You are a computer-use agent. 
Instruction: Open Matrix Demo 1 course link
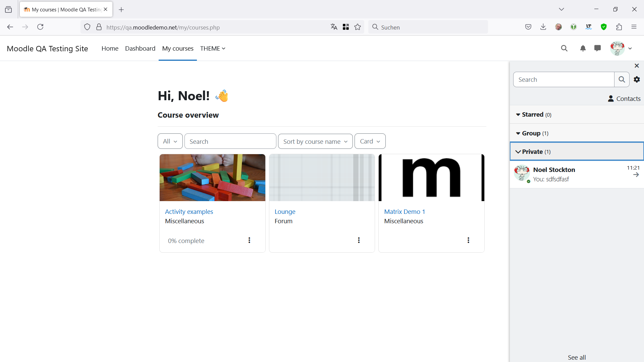click(x=405, y=212)
